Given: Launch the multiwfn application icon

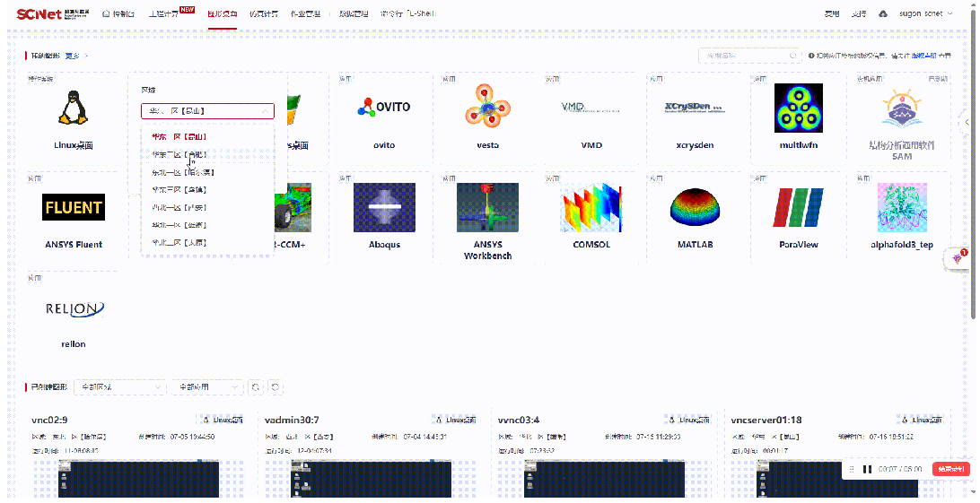Looking at the screenshot, I should point(798,108).
